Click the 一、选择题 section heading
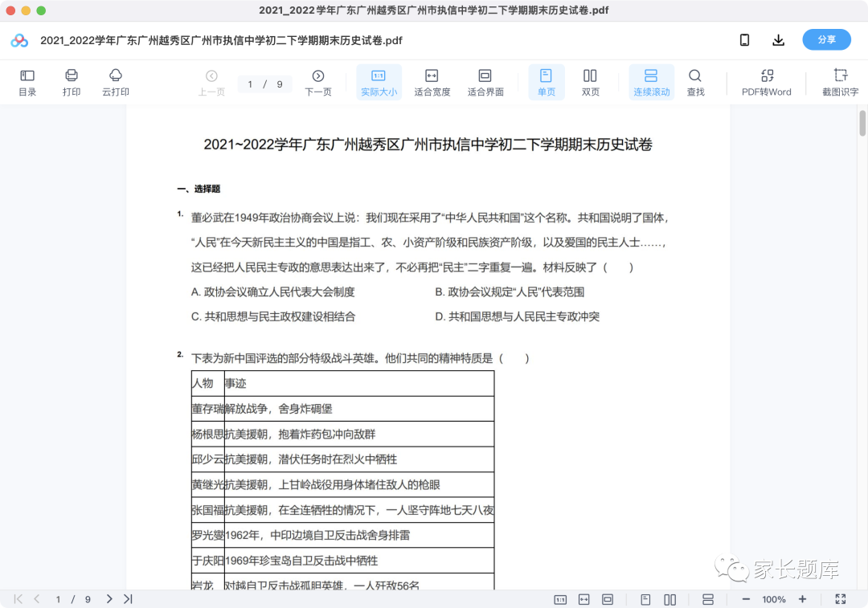 pos(199,190)
